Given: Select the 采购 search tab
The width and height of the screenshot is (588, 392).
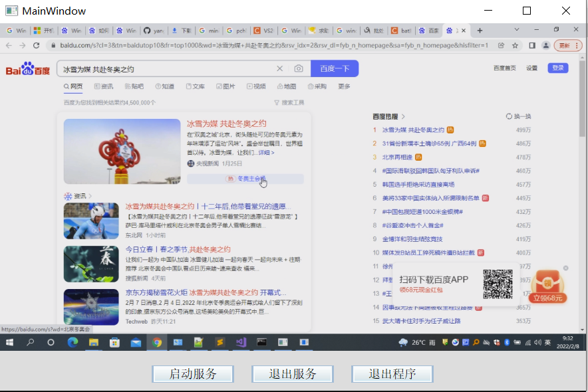Looking at the screenshot, I should tap(317, 86).
